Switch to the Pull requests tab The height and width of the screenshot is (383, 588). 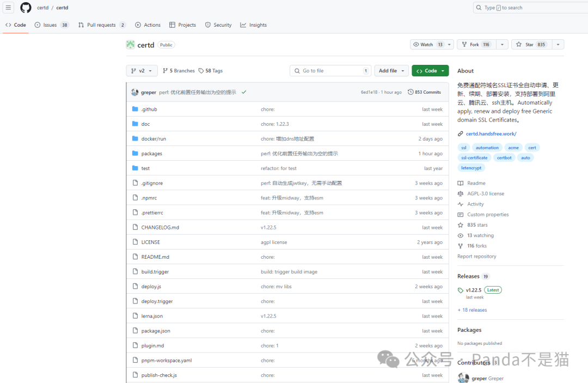[x=102, y=25]
